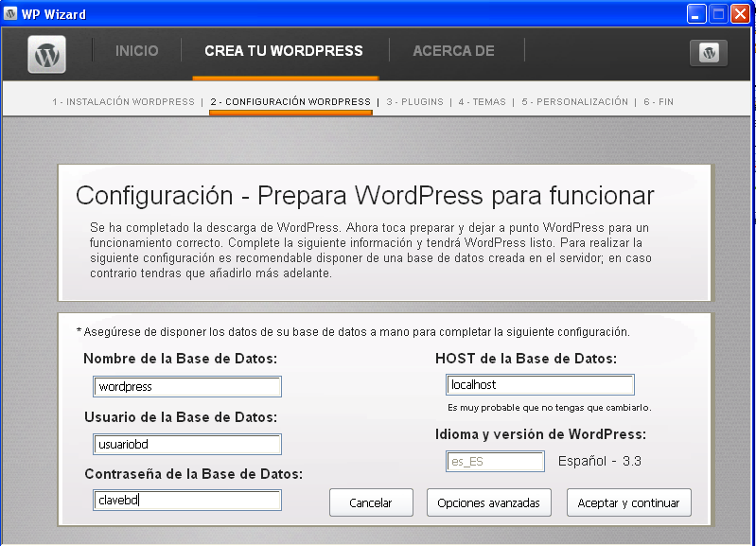
Task: Click the Contraseña de la Base de Datos field
Action: pyautogui.click(x=187, y=501)
